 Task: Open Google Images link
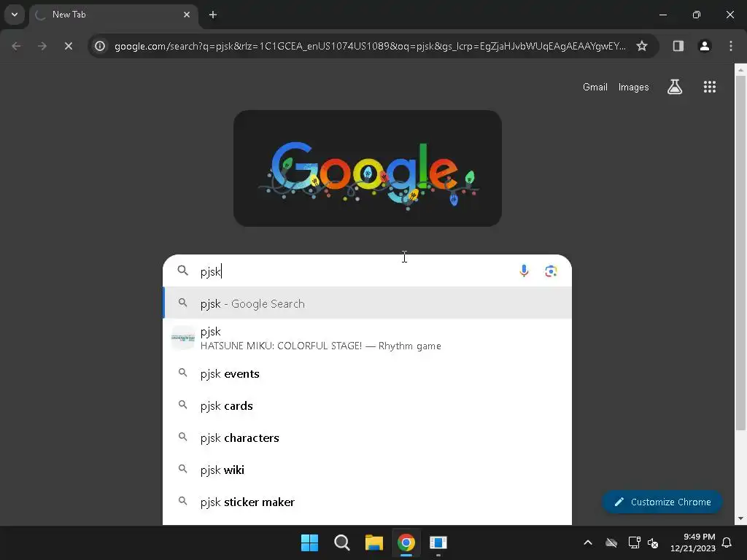coord(634,87)
